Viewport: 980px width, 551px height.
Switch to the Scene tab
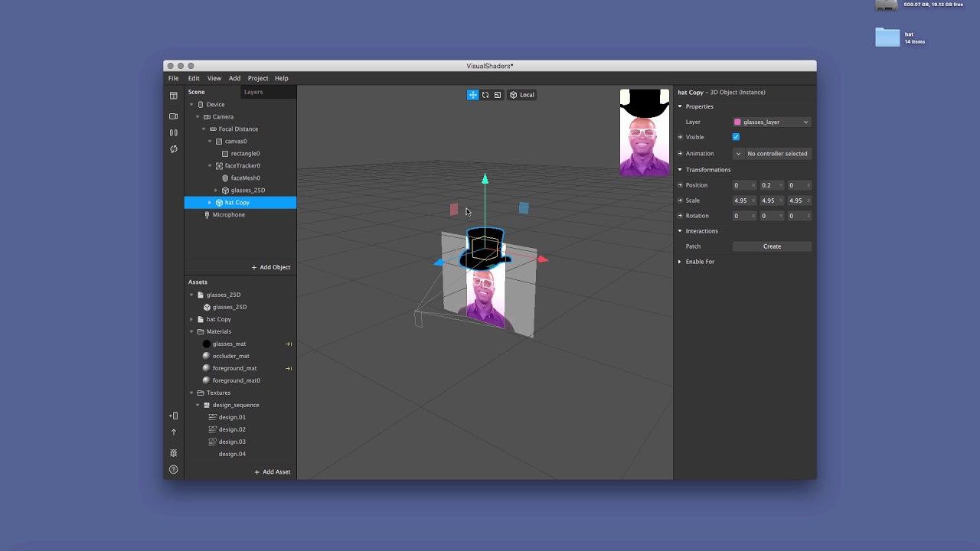coord(197,92)
